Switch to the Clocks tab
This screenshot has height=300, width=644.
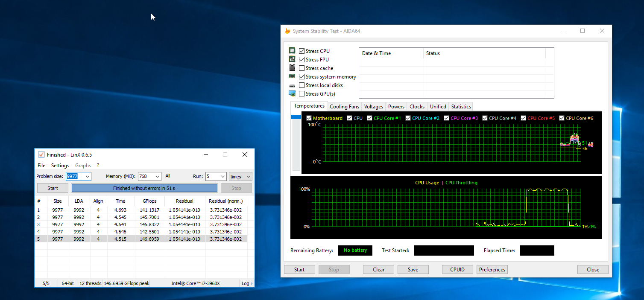pos(417,107)
